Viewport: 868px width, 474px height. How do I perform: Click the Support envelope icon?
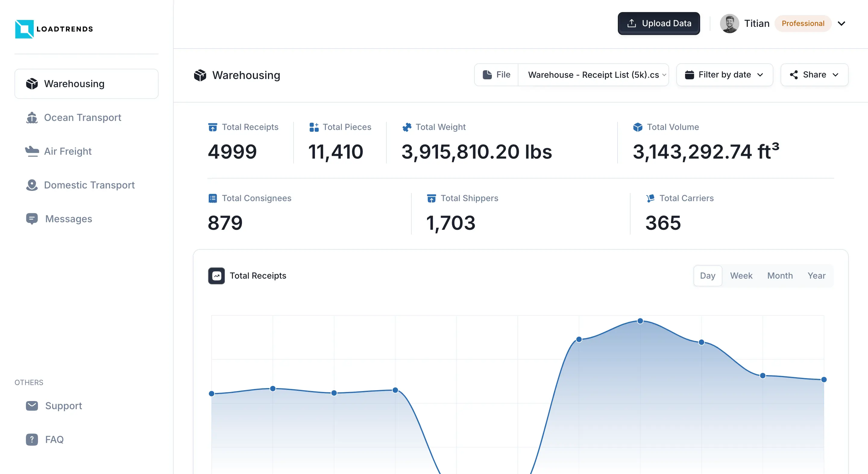point(32,406)
